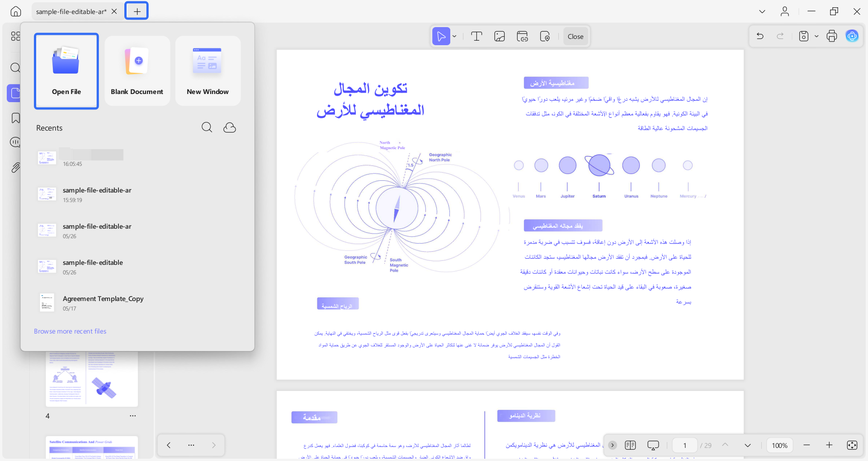Open the bookmarks panel
This screenshot has height=461, width=868.
[x=15, y=118]
